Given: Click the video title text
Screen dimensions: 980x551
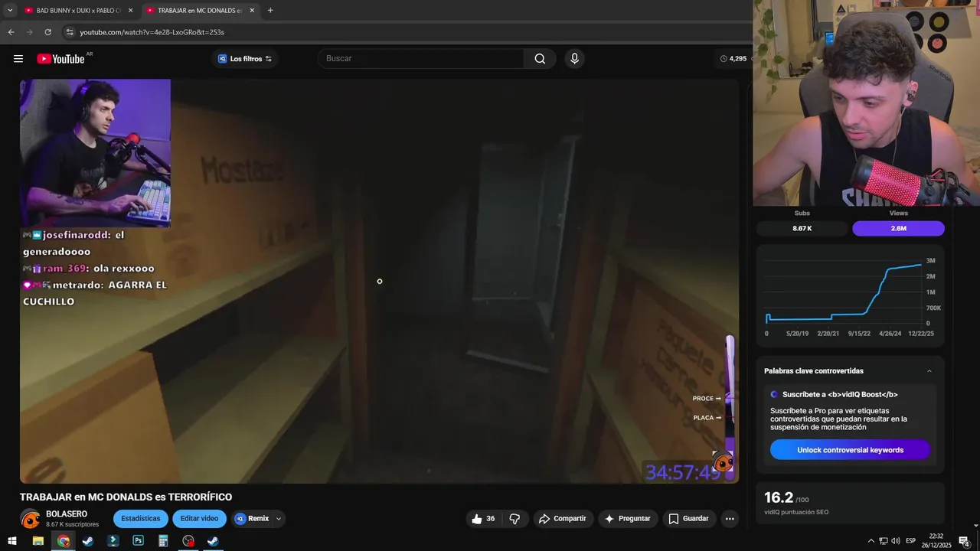Looking at the screenshot, I should coord(126,497).
